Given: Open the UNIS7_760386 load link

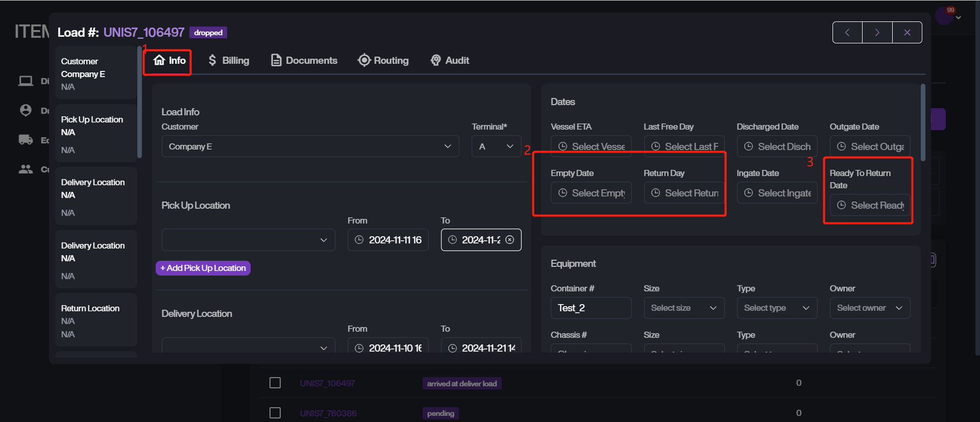Looking at the screenshot, I should 328,413.
